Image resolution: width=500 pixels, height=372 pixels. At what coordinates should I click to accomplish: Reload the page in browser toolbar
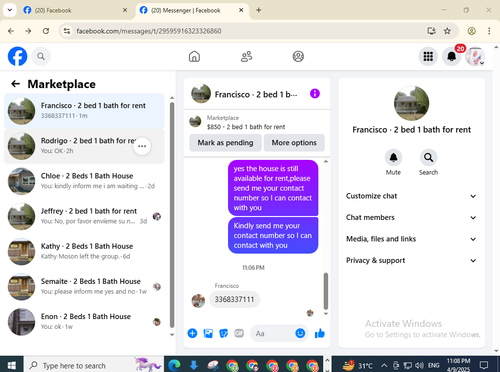(46, 31)
